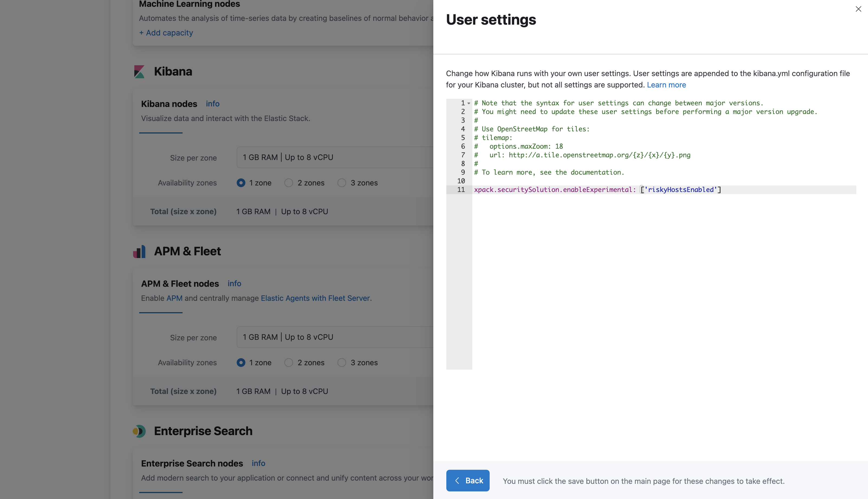
Task: Click the Enterprise Search nodes heading
Action: 192,463
